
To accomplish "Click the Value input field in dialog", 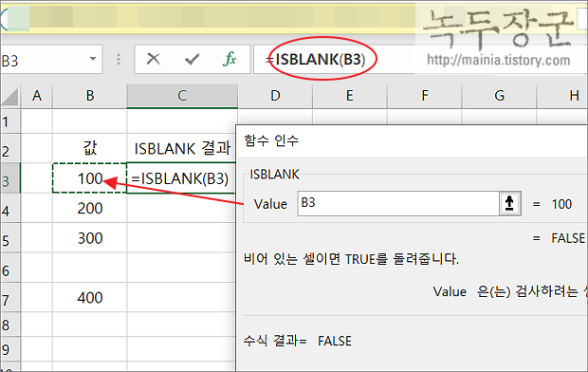I will pyautogui.click(x=398, y=203).
